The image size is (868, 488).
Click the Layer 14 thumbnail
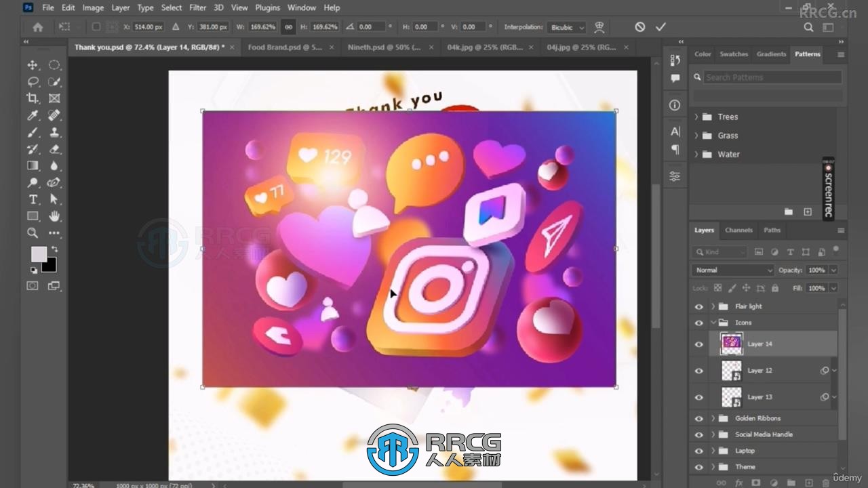[x=731, y=344]
